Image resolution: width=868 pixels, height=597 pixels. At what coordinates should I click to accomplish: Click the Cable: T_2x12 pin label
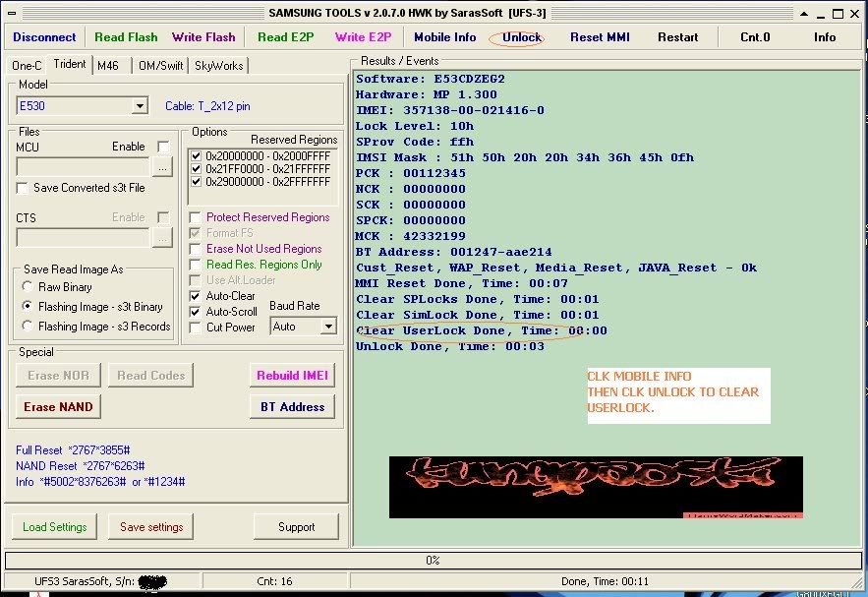coord(207,106)
